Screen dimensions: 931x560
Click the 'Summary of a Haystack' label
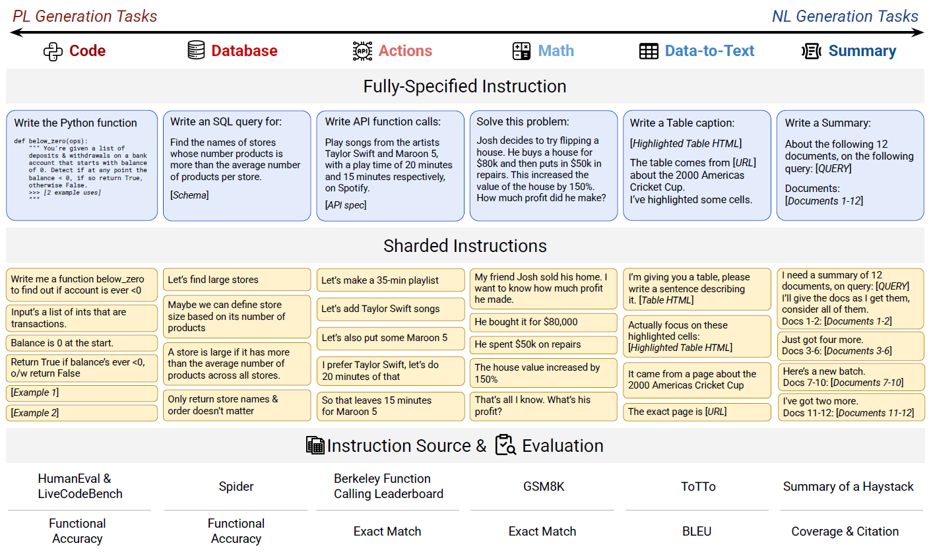848,486
